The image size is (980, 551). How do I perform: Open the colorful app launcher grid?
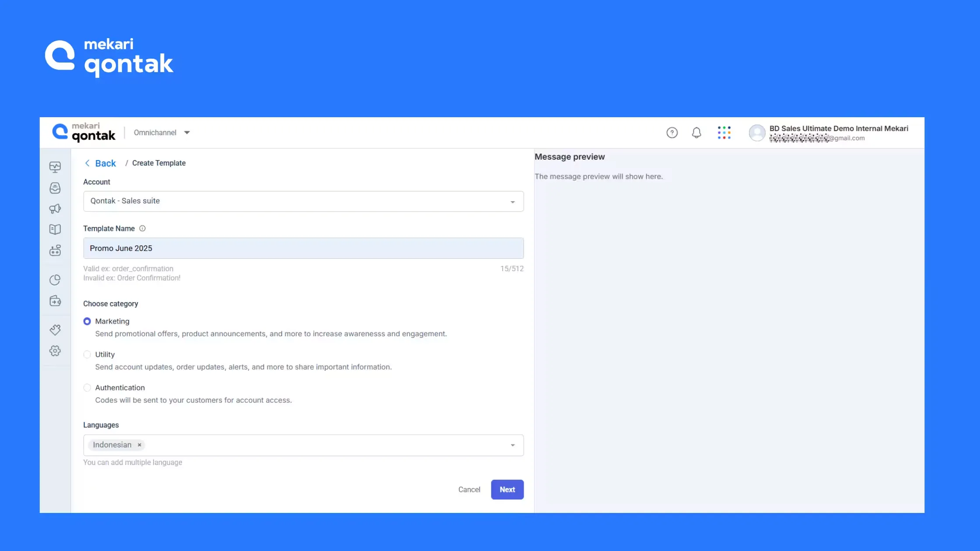click(724, 133)
